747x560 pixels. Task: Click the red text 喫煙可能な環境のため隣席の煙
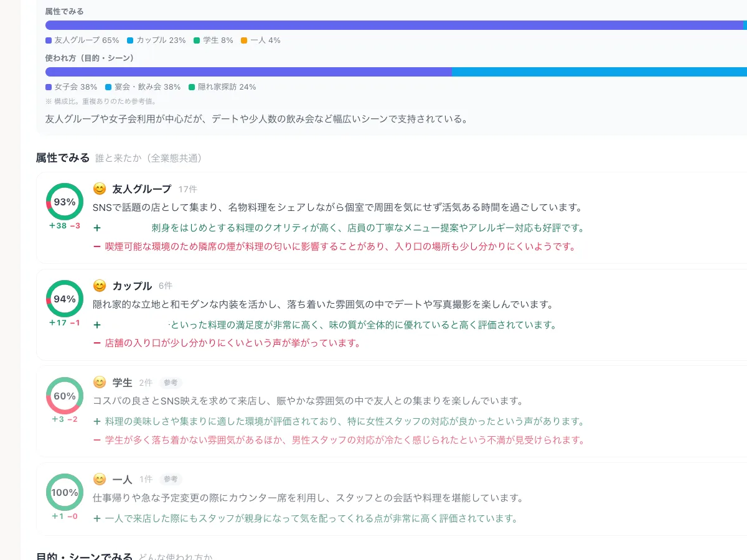(x=340, y=246)
